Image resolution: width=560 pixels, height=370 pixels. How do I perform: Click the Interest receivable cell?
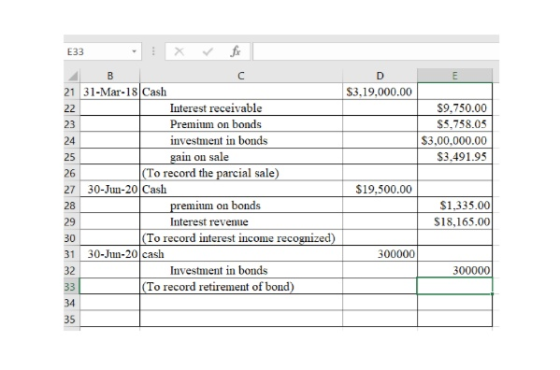click(241, 108)
